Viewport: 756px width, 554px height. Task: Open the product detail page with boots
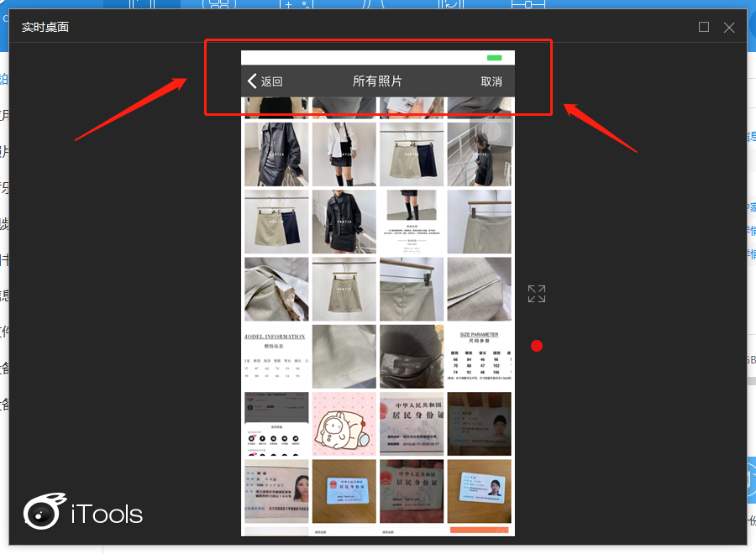click(412, 222)
